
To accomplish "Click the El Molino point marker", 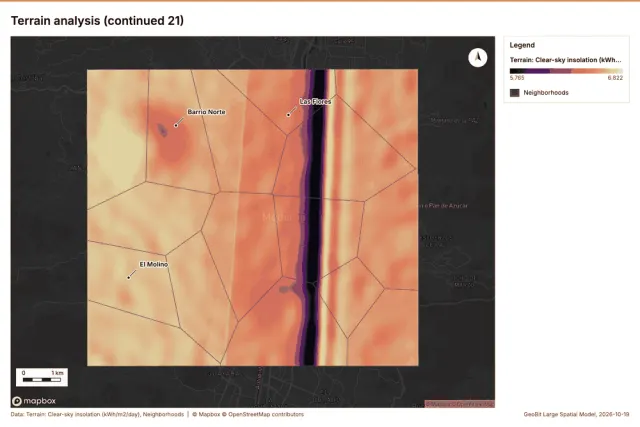I will tap(129, 278).
